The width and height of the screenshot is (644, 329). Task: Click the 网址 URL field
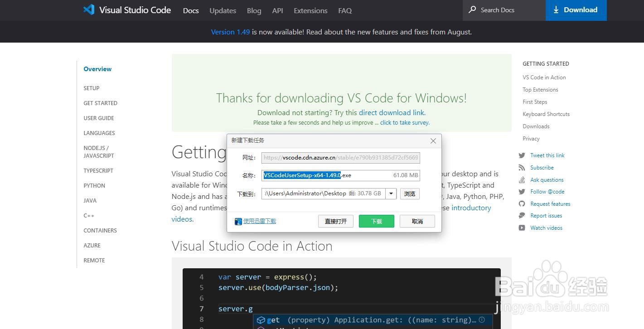click(x=341, y=158)
